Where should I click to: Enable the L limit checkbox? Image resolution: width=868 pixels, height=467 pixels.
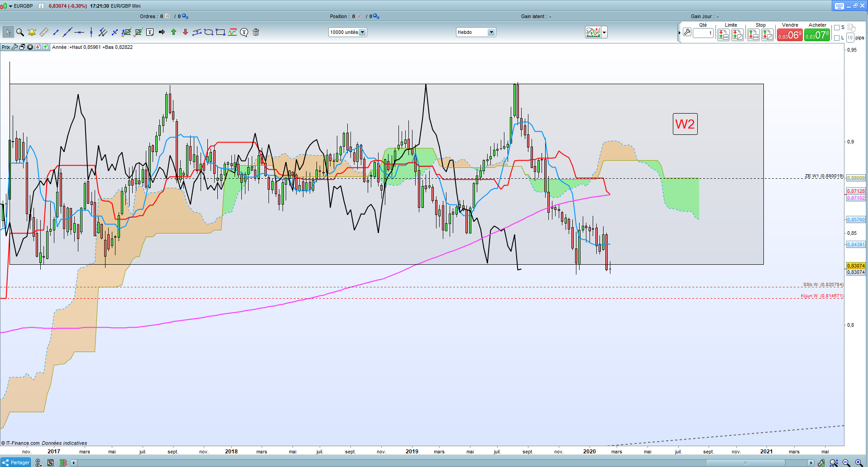(x=837, y=38)
